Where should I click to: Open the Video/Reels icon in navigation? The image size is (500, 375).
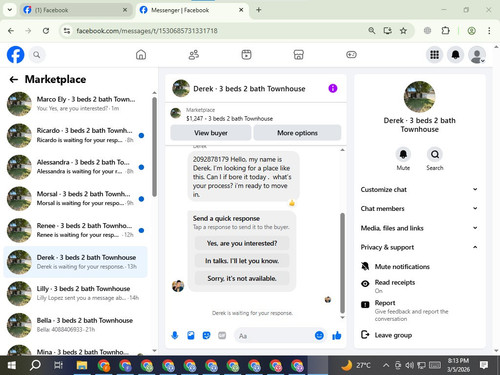tap(246, 55)
